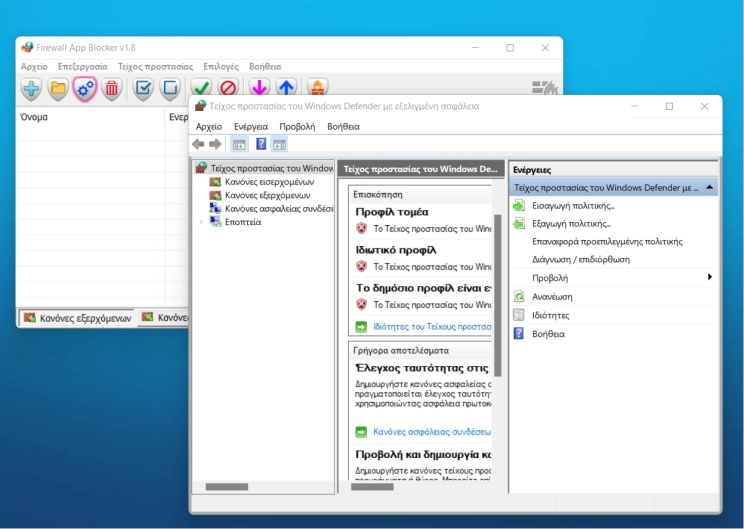Toggle the console tree pane toolbar icon
The width and height of the screenshot is (744, 529).
click(x=239, y=144)
